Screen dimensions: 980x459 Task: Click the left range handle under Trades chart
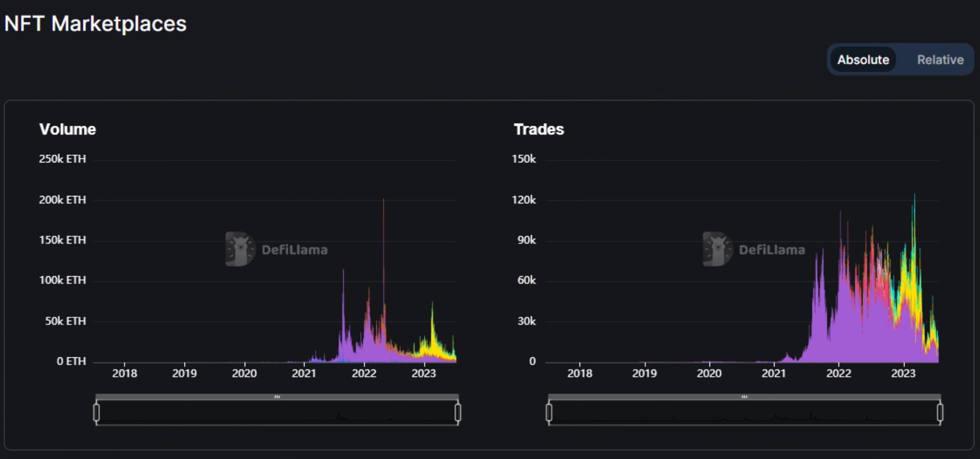(550, 412)
